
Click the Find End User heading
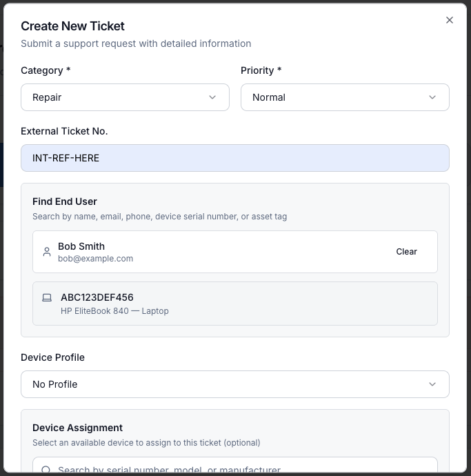click(x=65, y=201)
